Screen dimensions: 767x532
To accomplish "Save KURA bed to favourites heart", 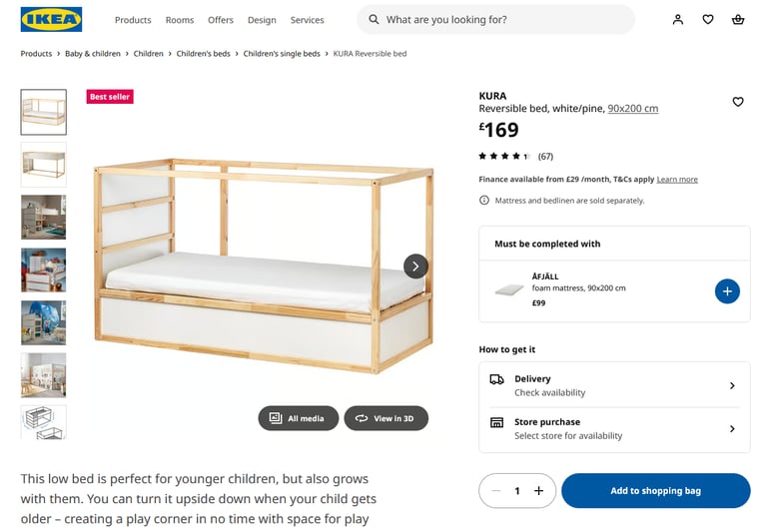I will tap(738, 102).
